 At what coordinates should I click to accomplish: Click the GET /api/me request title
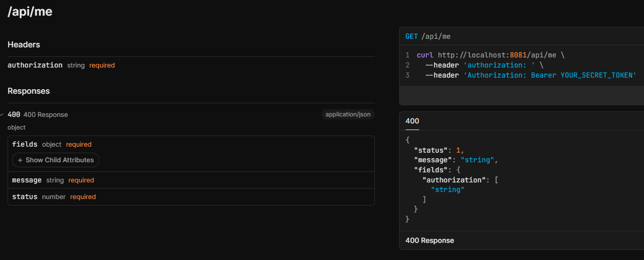pyautogui.click(x=428, y=36)
